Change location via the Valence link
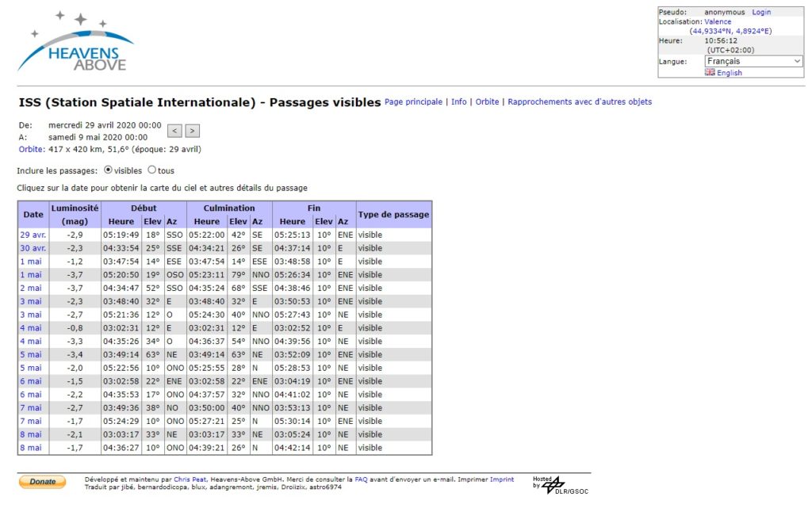The image size is (812, 512). [718, 22]
